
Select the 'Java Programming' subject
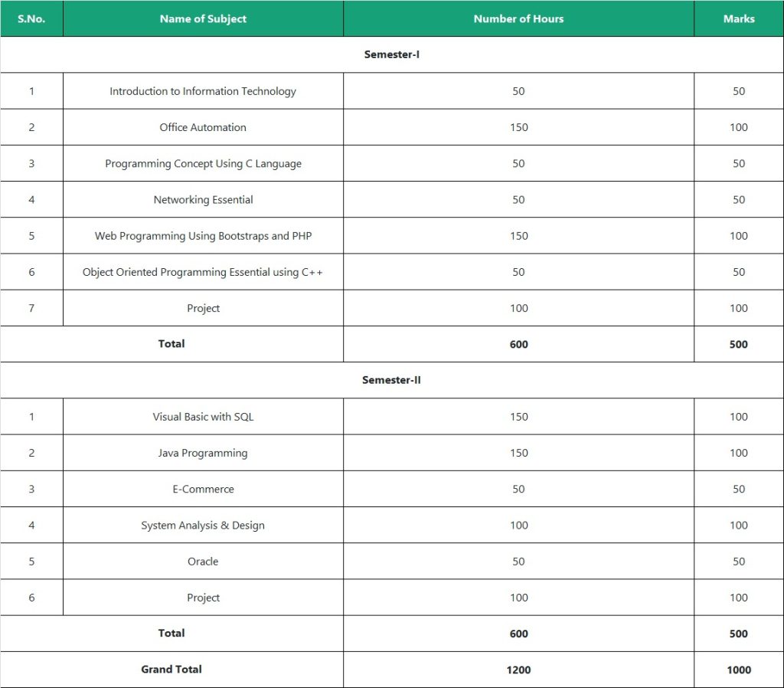(x=203, y=453)
